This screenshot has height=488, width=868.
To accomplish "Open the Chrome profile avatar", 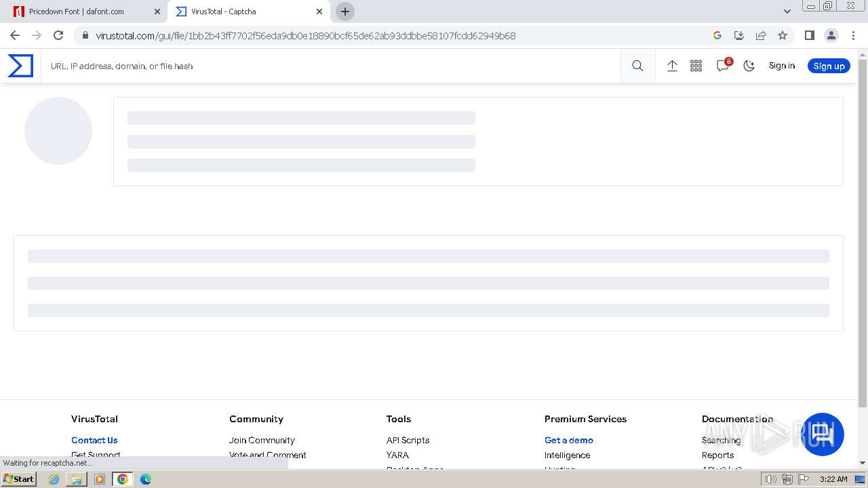I will click(831, 35).
